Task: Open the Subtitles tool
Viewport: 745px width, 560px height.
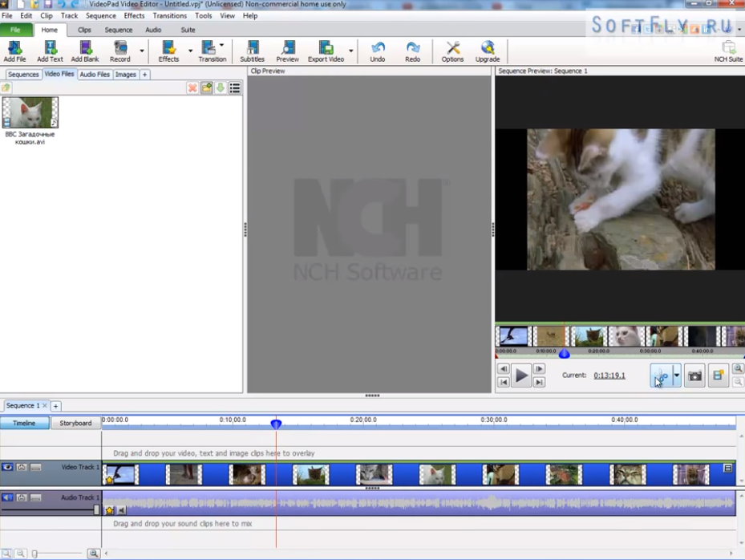Action: point(252,51)
